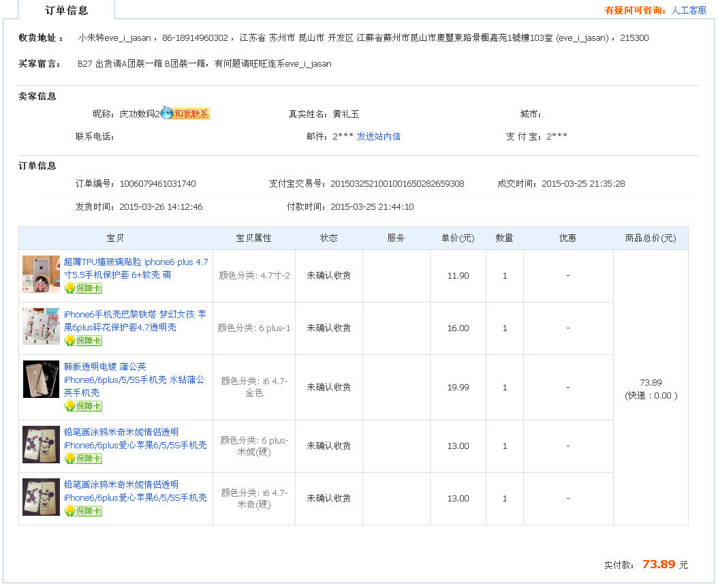Click the Paris tower phone case thumbnail

(x=41, y=327)
